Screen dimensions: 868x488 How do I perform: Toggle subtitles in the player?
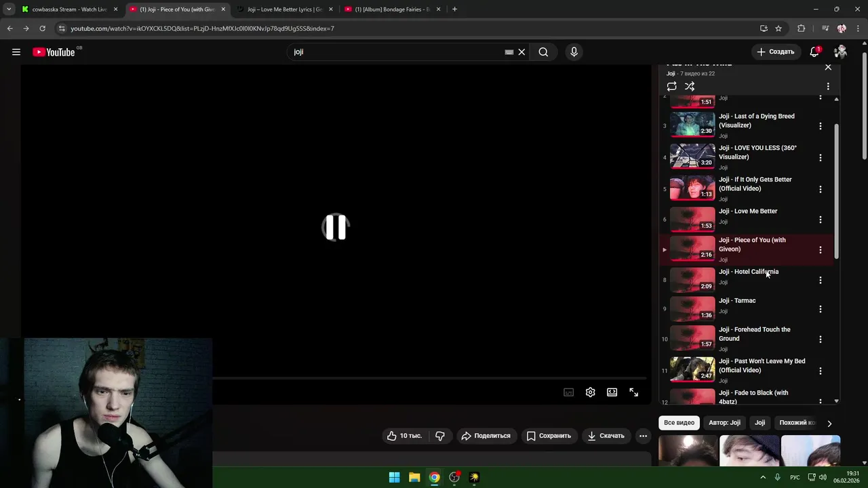click(569, 392)
